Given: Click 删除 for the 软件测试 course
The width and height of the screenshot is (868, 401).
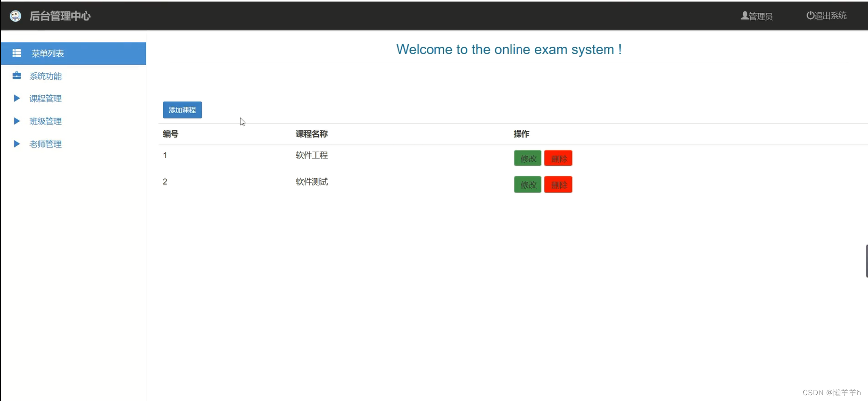Looking at the screenshot, I should point(558,185).
